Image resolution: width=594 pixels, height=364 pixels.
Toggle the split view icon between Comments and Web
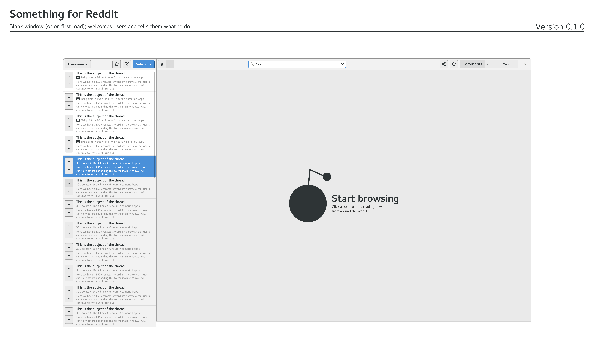489,64
